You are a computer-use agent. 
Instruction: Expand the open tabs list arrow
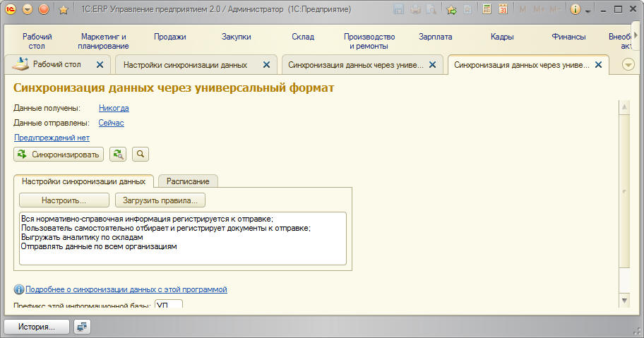point(628,64)
